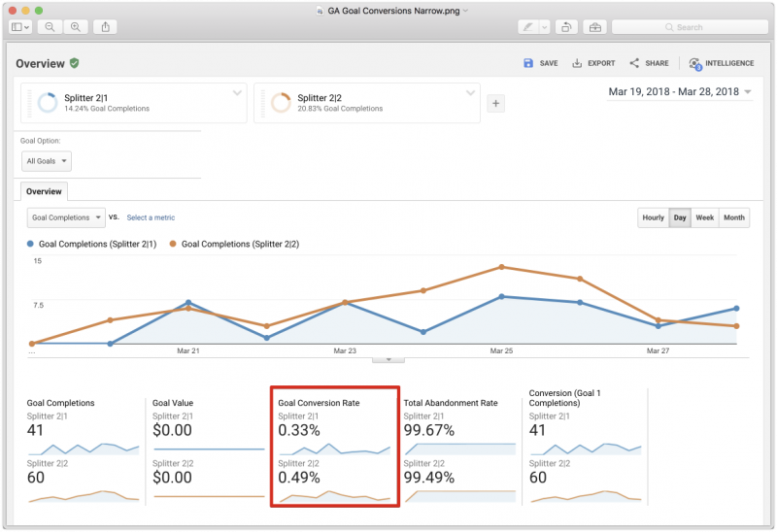Open the markup pen dropdown arrow

pos(545,27)
